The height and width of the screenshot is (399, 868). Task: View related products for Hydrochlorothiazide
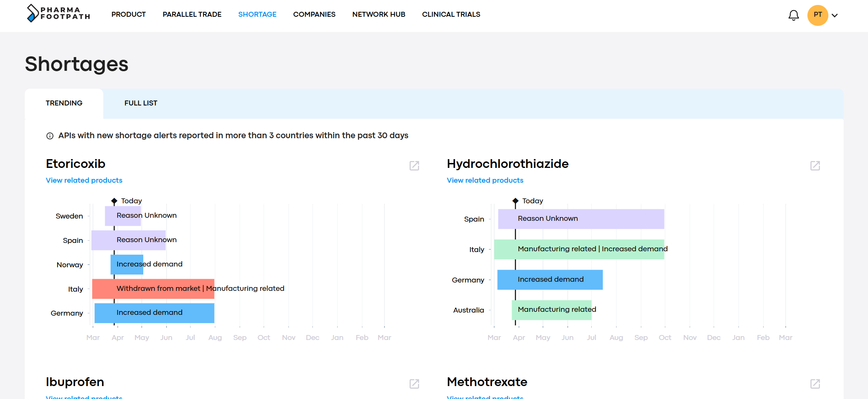(x=485, y=180)
